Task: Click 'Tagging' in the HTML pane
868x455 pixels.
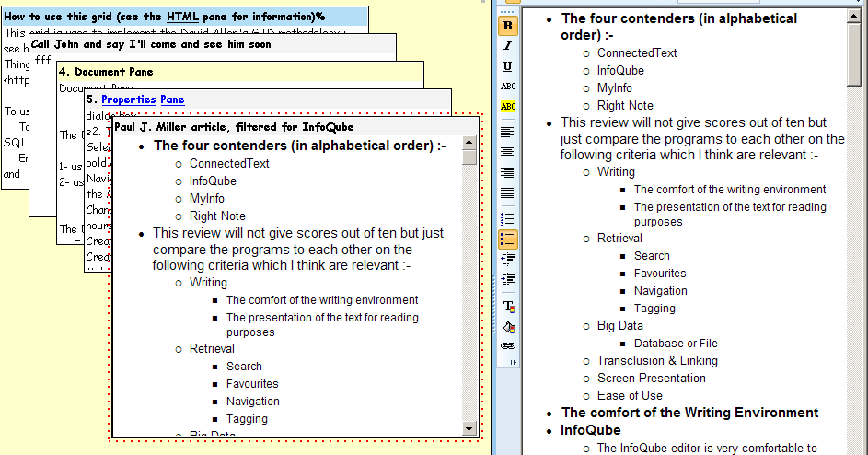Action: 654,309
